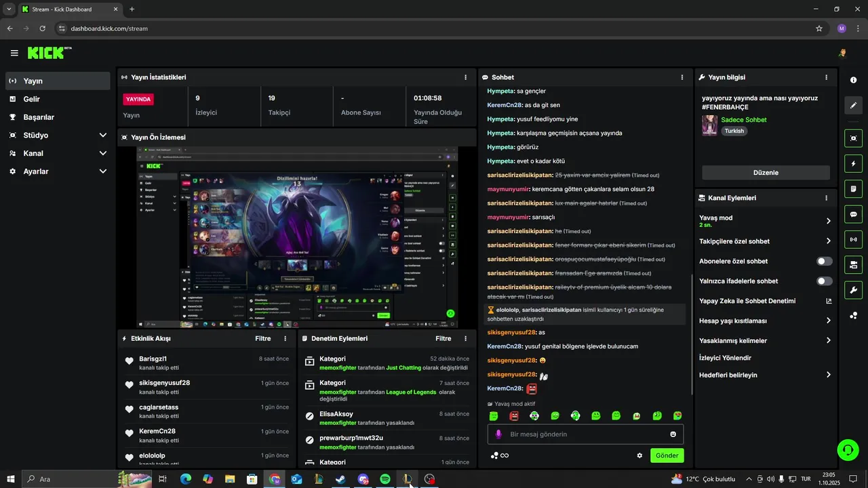Screen dimensions: 868x488
Task: Click the Turkish language tag
Action: (x=734, y=131)
